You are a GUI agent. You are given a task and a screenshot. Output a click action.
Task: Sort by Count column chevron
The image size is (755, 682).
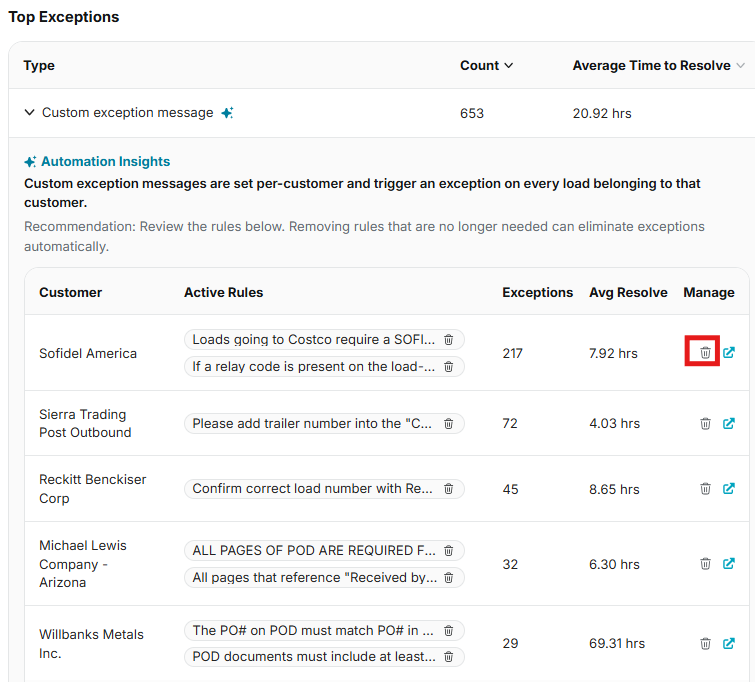[508, 66]
